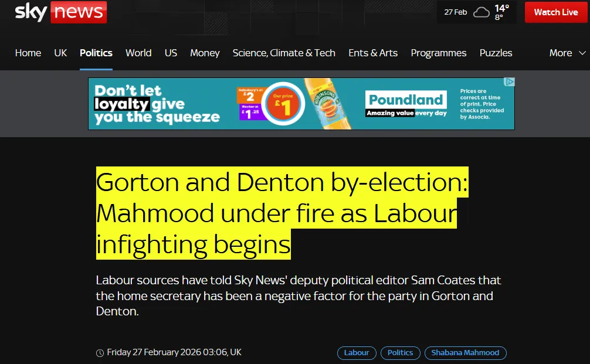Click the cloud weather icon
The height and width of the screenshot is (364, 590).
click(x=482, y=12)
